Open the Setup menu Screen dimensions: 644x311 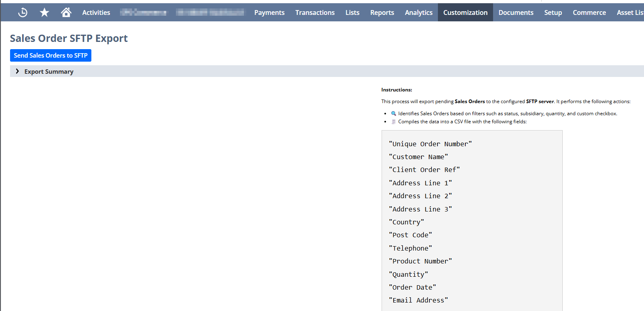553,12
